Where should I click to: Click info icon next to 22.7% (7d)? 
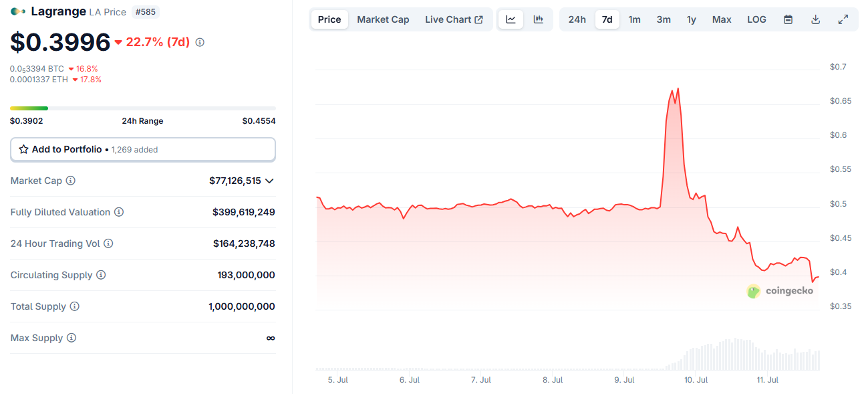[x=200, y=42]
